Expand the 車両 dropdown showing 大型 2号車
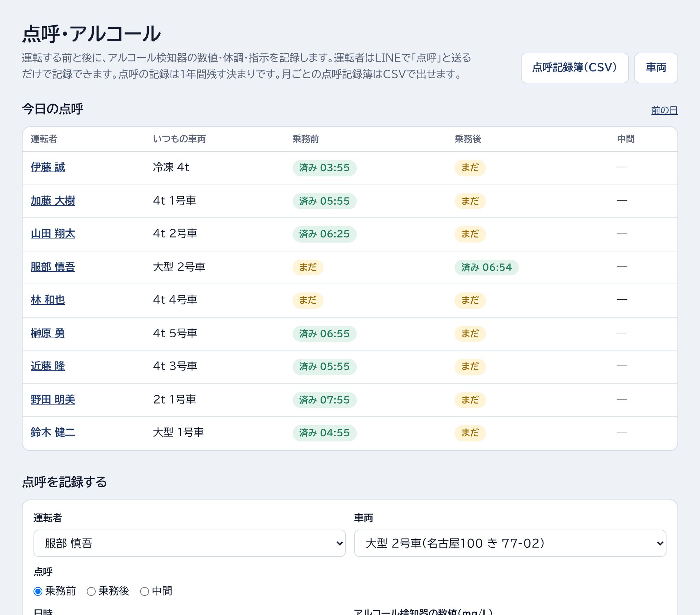The width and height of the screenshot is (700, 615). (510, 543)
